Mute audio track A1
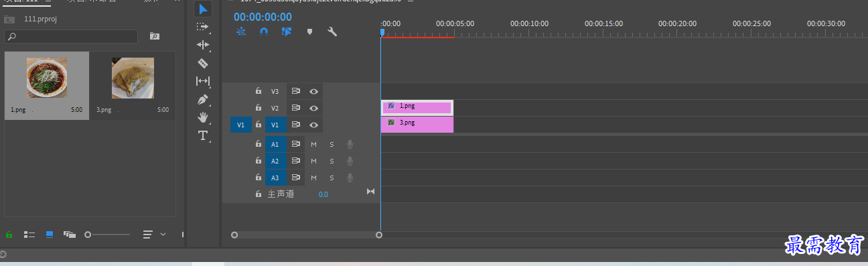 click(x=313, y=144)
